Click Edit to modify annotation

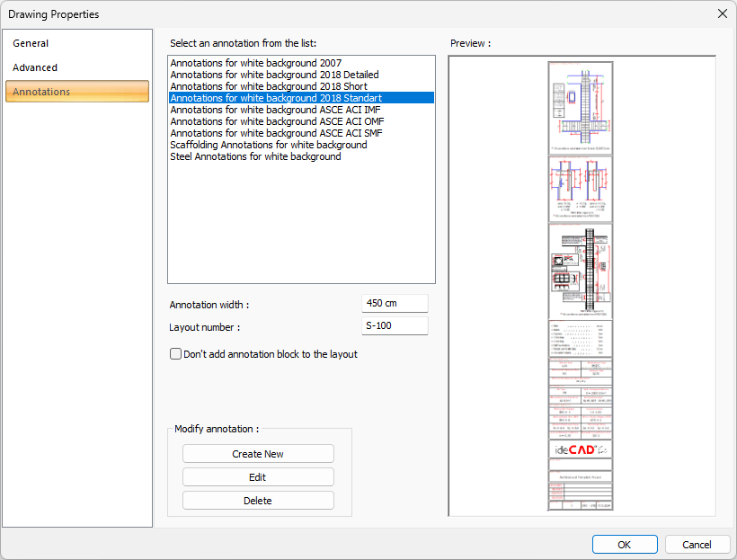pyautogui.click(x=258, y=477)
